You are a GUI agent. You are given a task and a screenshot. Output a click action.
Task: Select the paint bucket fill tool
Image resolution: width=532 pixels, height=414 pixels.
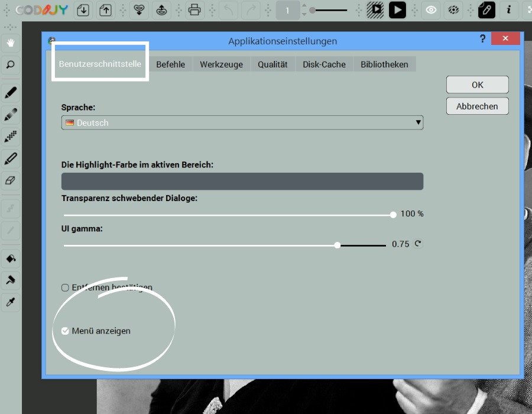point(11,258)
